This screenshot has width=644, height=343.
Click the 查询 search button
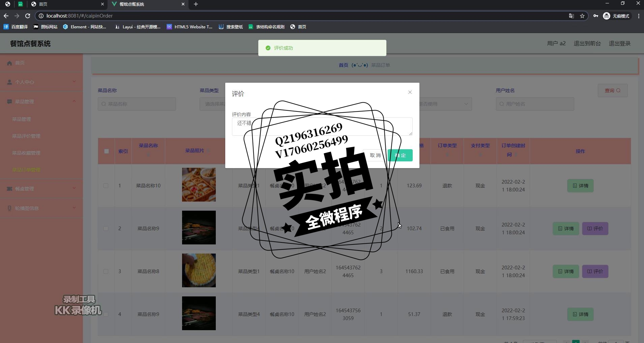613,90
